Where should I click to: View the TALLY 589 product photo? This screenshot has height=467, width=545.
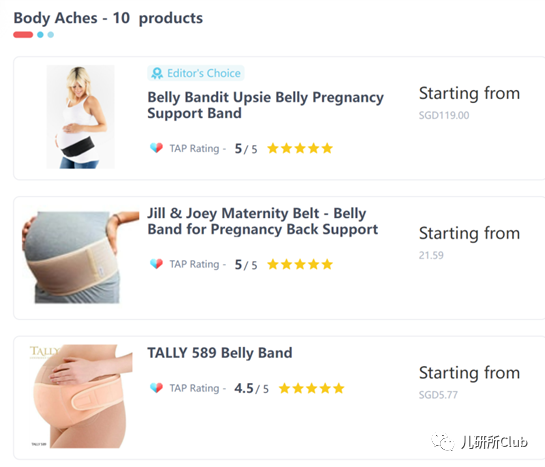tap(81, 396)
